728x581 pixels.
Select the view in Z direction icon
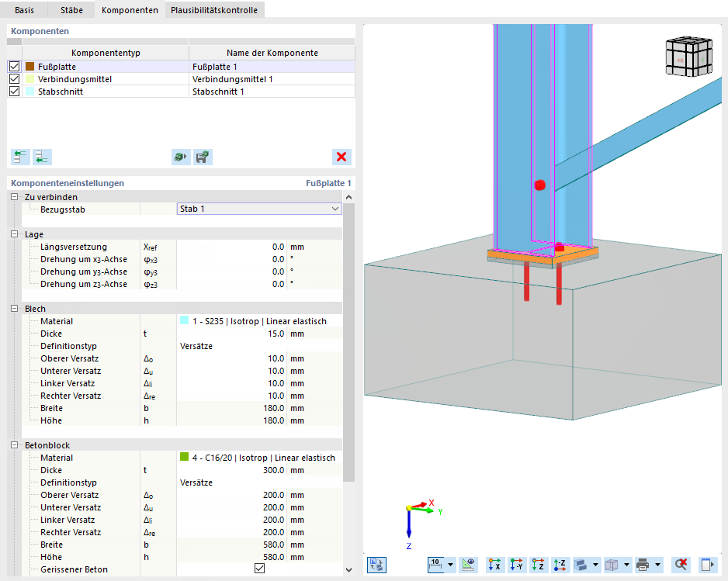point(538,565)
